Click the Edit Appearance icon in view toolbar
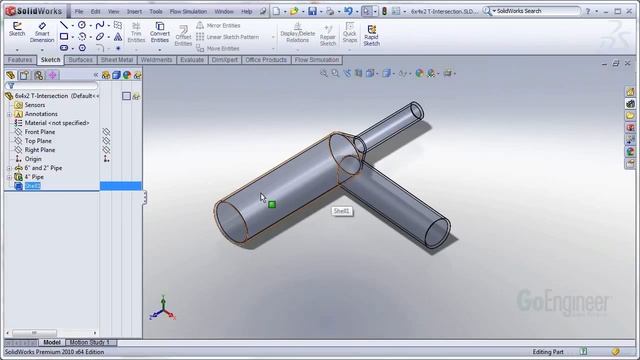The height and width of the screenshot is (360, 640). pos(419,73)
